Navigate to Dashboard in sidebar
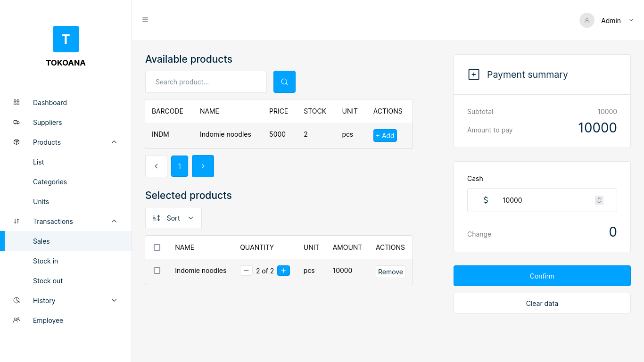 50,102
